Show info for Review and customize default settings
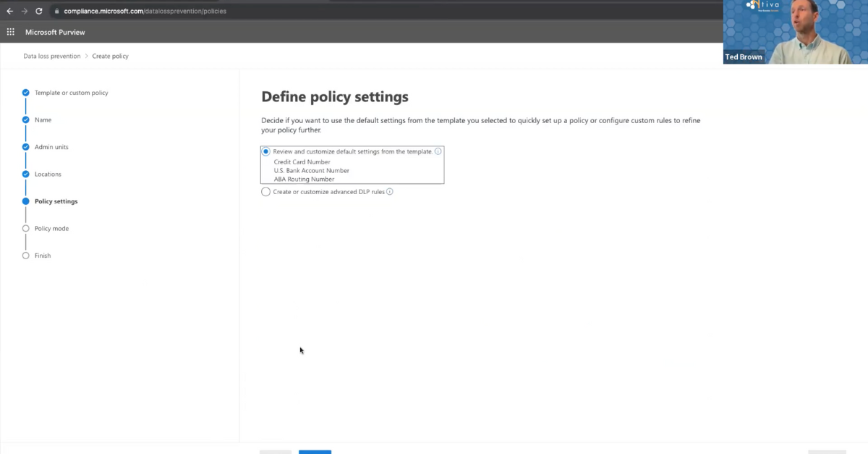This screenshot has width=868, height=454. click(438, 151)
